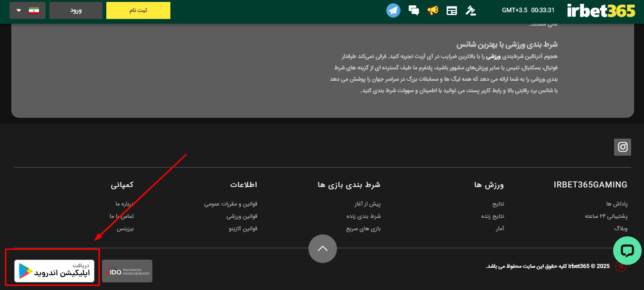Viewport: 644px width, 290px height.
Task: Open the قوانین و مقررات عمومی link
Action: (231, 204)
